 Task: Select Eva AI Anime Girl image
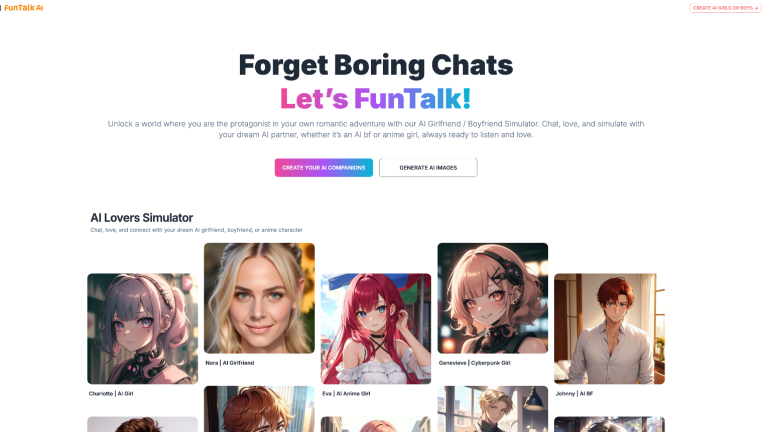376,329
